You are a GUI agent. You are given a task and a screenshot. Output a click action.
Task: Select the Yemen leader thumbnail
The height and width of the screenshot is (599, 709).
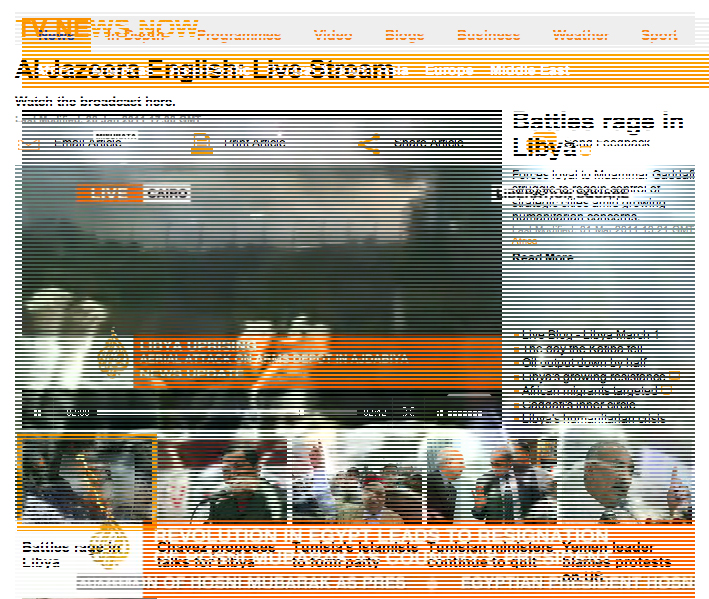627,480
